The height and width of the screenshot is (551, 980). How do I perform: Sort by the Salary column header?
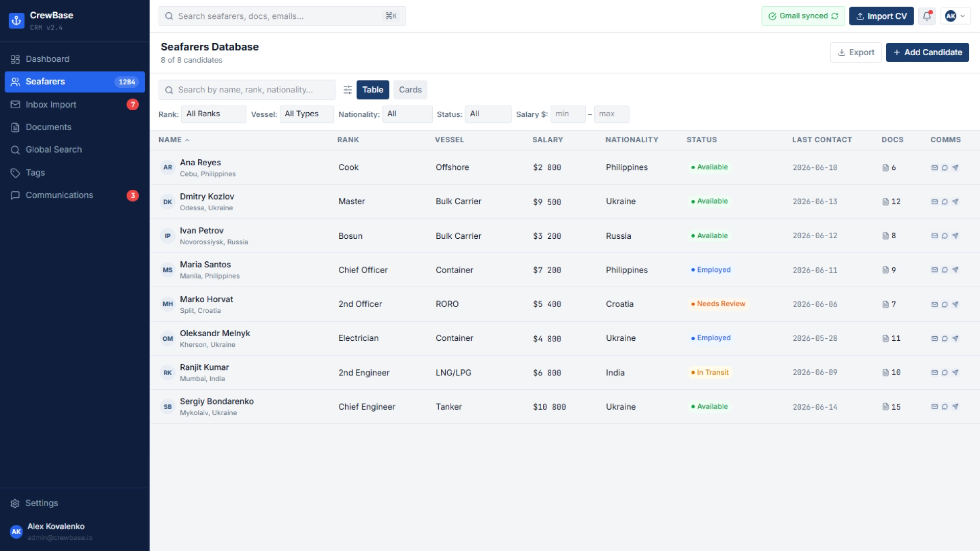point(547,140)
